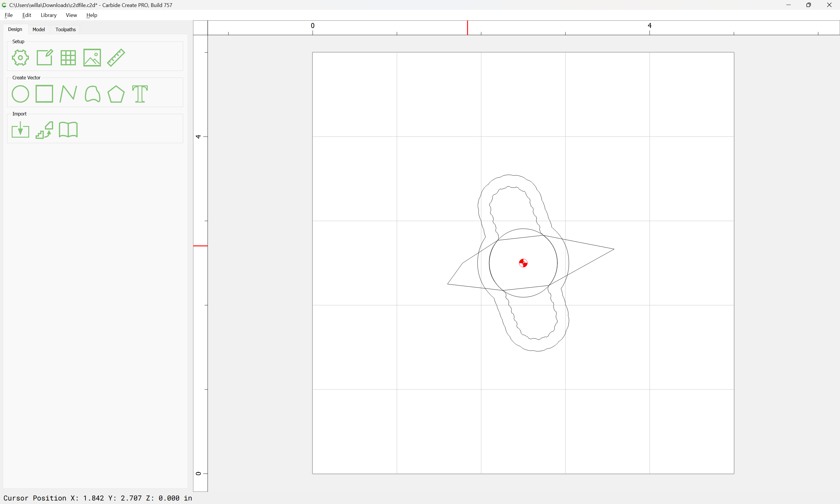
Task: Minimize the Carbide Create window
Action: [x=788, y=5]
